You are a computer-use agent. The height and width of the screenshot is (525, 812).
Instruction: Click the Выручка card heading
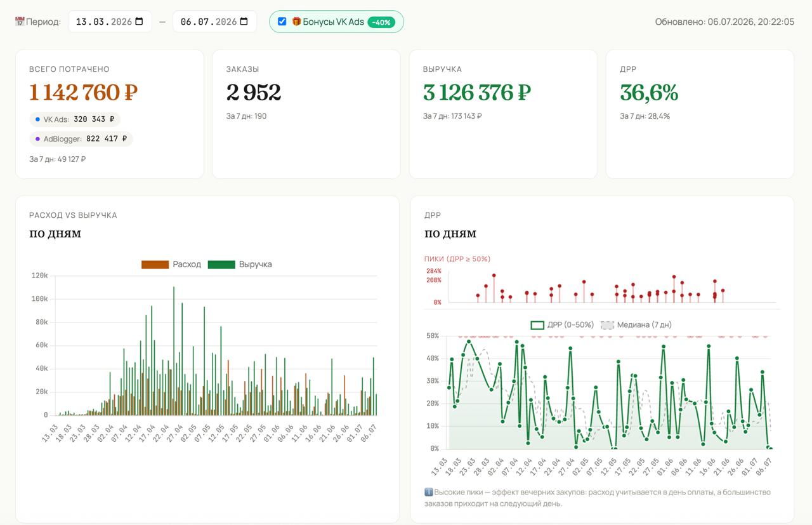pyautogui.click(x=442, y=69)
